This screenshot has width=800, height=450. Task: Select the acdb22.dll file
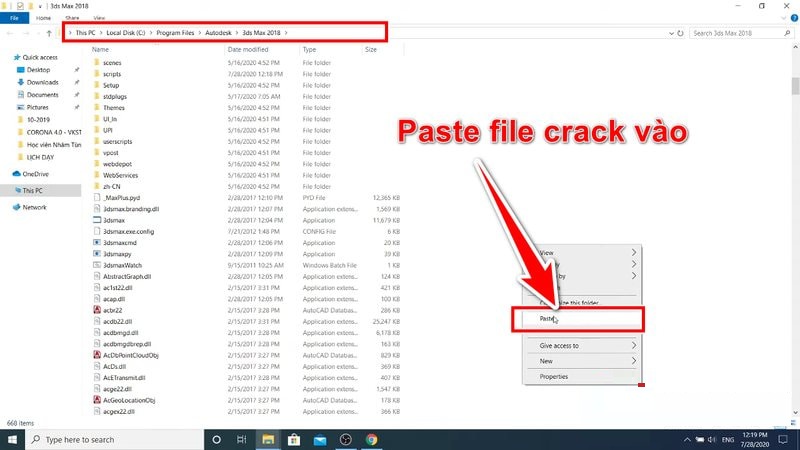[x=118, y=321]
